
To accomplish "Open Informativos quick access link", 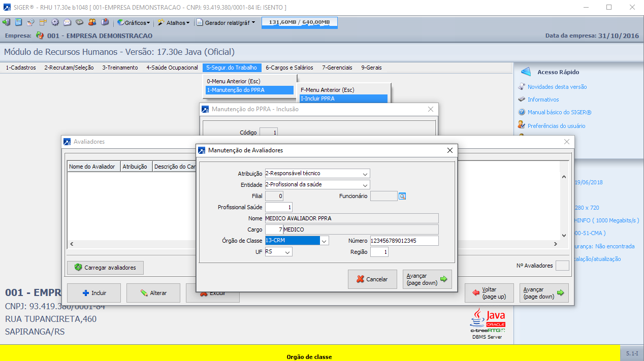I will click(543, 100).
